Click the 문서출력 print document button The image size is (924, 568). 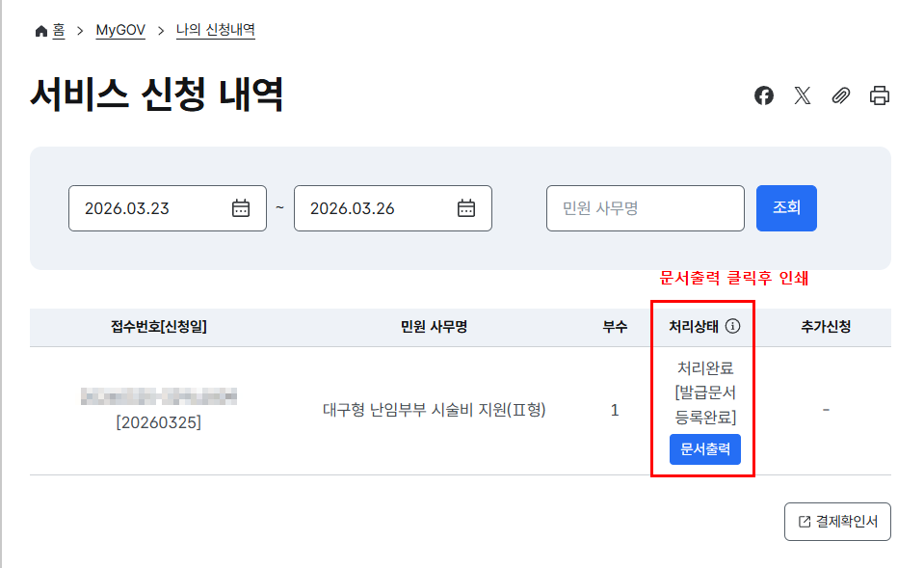703,448
